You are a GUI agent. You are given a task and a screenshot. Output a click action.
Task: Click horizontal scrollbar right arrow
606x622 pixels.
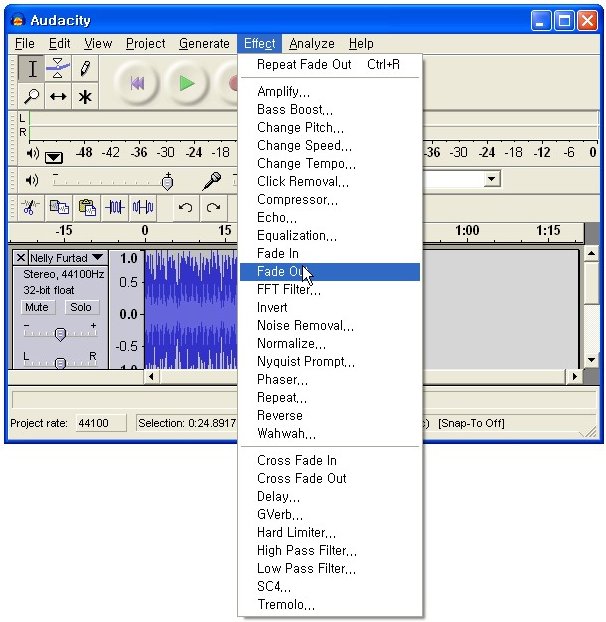(x=574, y=376)
